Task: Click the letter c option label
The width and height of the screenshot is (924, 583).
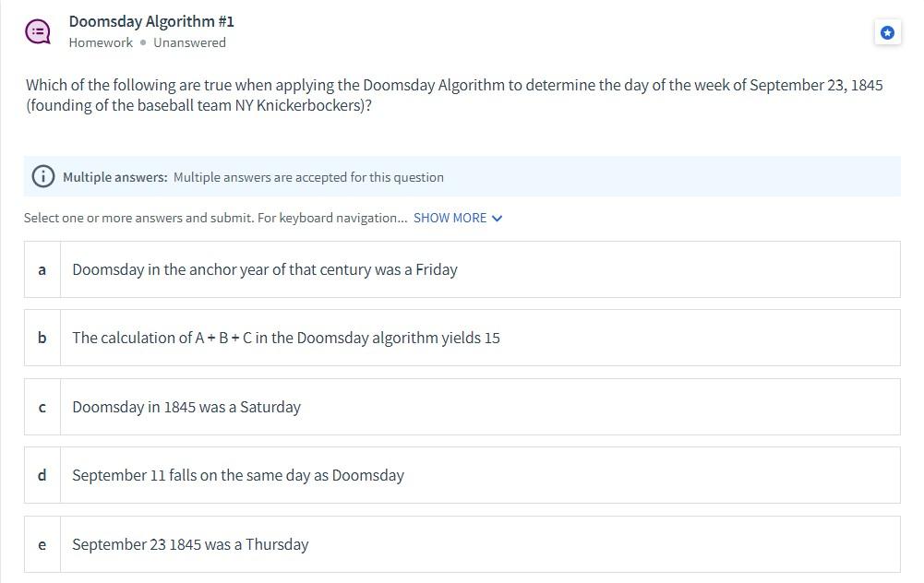Action: (x=42, y=407)
